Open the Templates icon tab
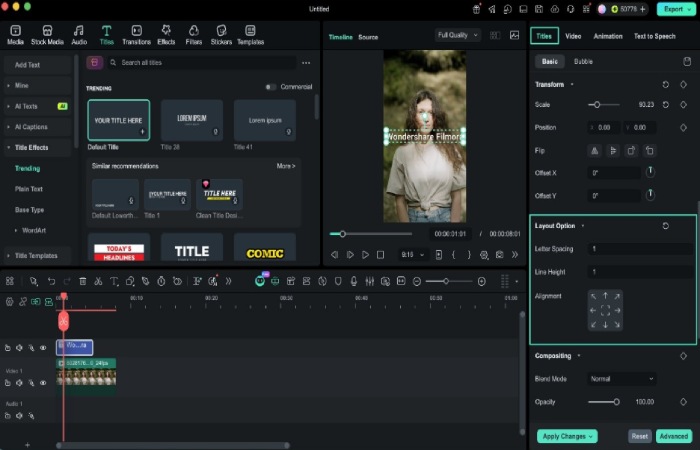This screenshot has width=700, height=450. click(x=250, y=35)
